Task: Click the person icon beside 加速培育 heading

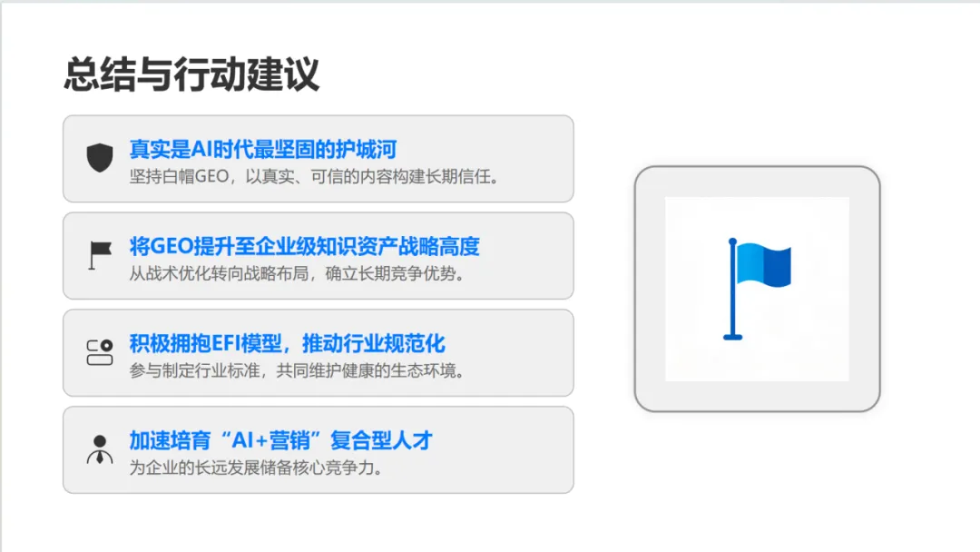Action: (x=100, y=449)
